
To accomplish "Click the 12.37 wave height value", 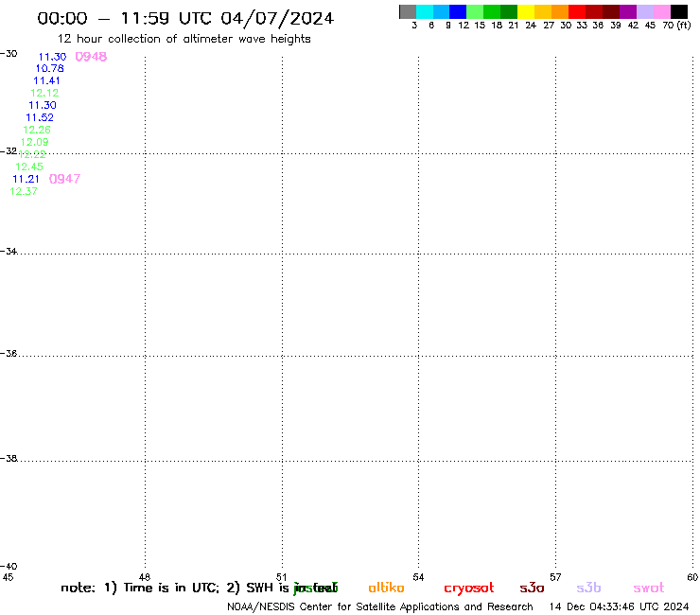I will pos(24,191).
